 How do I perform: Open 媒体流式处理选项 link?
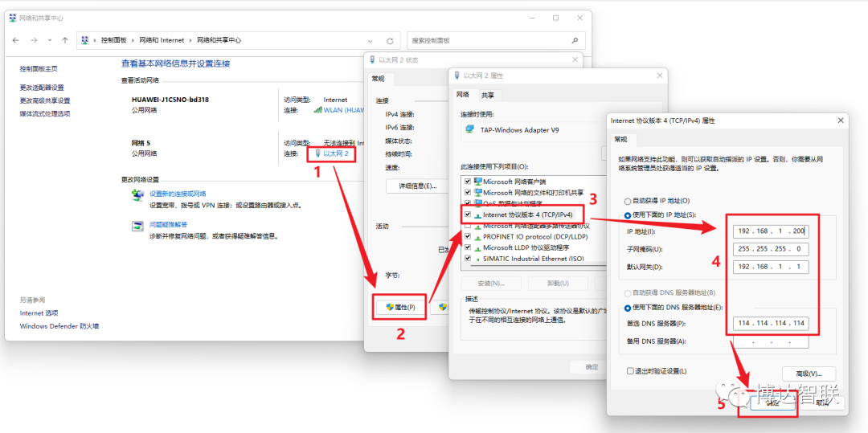(x=45, y=114)
